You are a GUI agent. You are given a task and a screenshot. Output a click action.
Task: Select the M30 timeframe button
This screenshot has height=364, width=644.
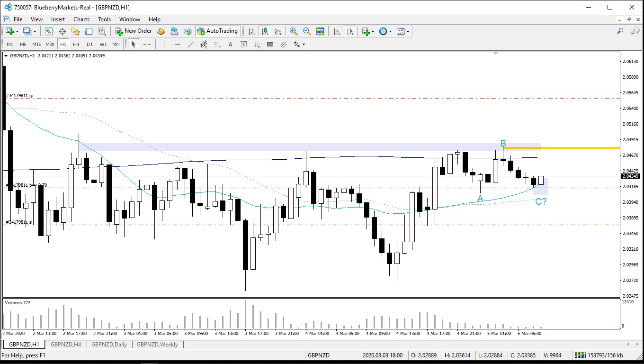click(50, 44)
